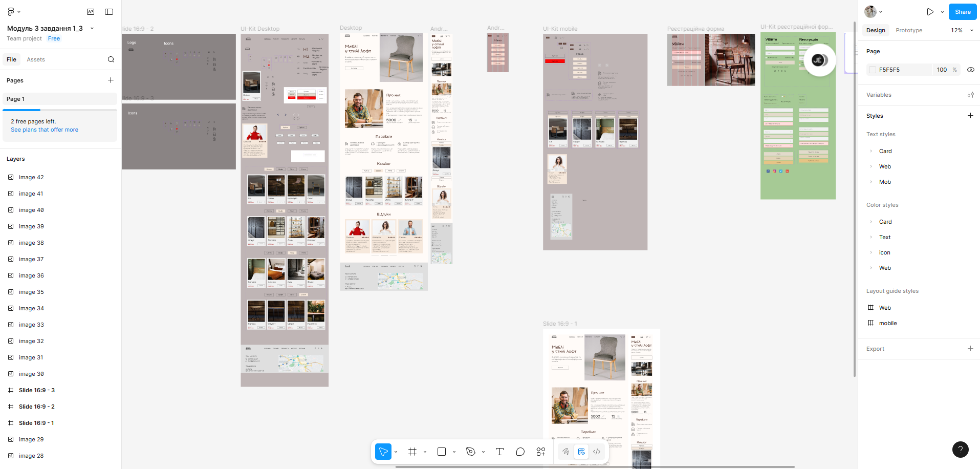Viewport: 980px width, 469px height.
Task: Select the Text tool in the toolbar
Action: click(x=499, y=452)
